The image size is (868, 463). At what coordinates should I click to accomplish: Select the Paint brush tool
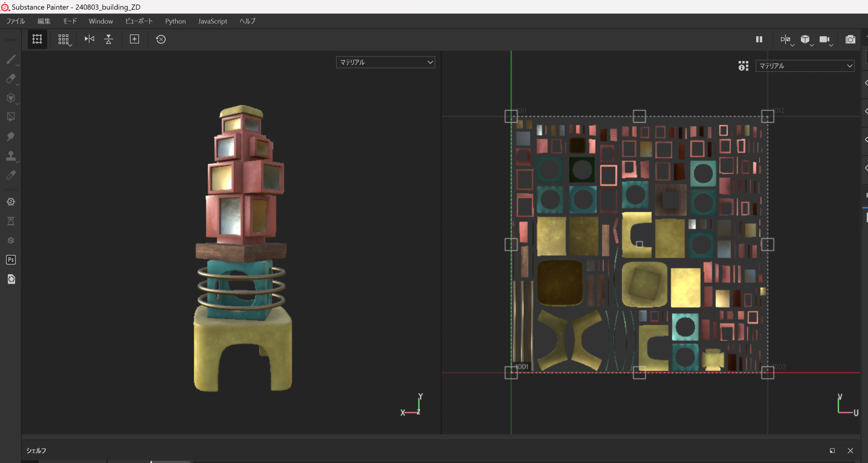coord(11,60)
